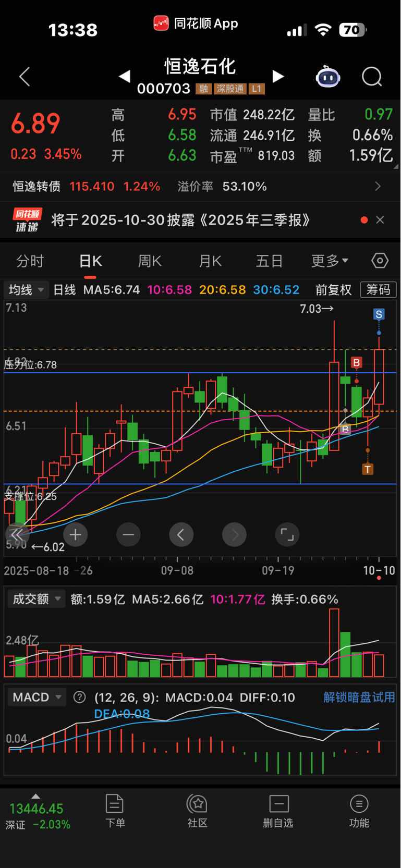Tap the orange T signal marker
The image size is (401, 868).
[x=368, y=470]
